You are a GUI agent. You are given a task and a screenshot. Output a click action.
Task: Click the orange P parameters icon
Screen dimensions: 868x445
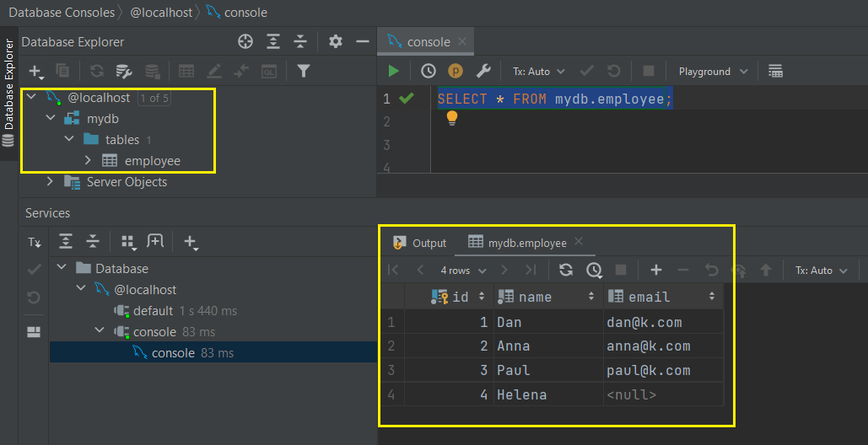click(x=455, y=71)
